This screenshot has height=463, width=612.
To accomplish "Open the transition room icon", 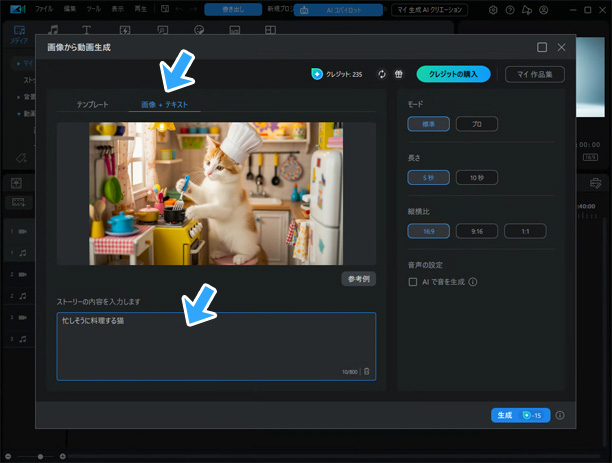I will tap(125, 30).
